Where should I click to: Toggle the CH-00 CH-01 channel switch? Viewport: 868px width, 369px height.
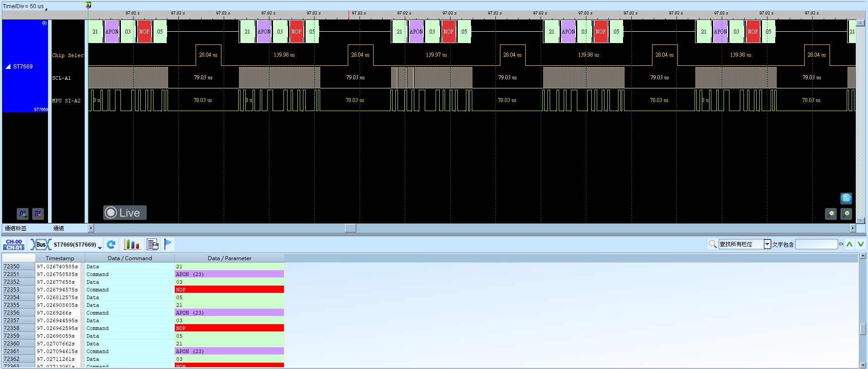click(x=14, y=245)
